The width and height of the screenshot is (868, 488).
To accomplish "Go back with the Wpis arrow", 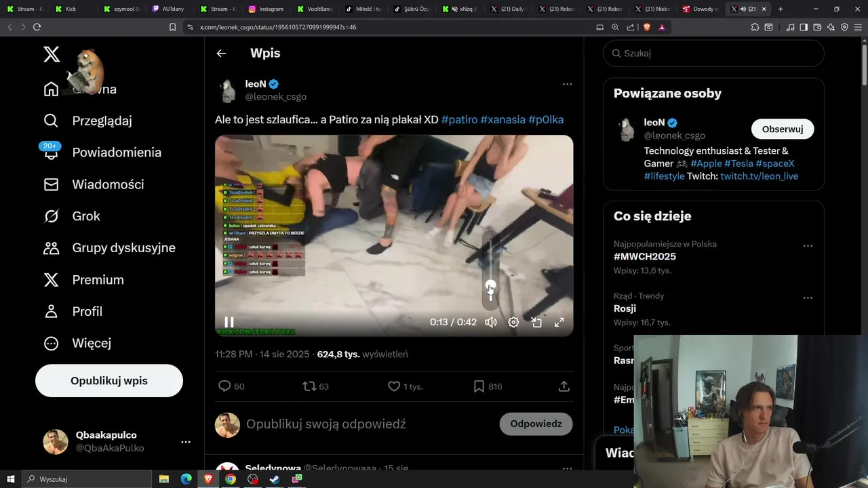I will [x=221, y=53].
